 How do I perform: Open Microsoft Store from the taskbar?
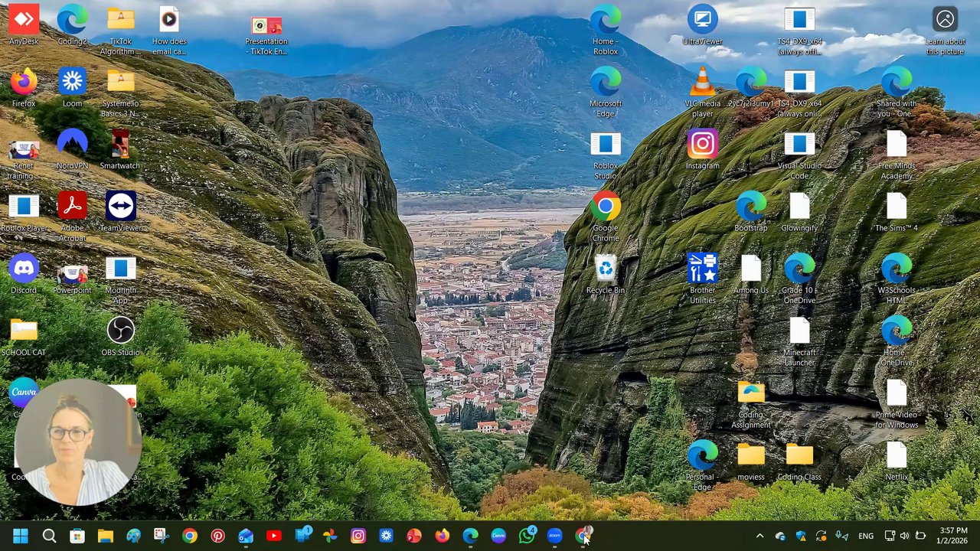coord(77,536)
